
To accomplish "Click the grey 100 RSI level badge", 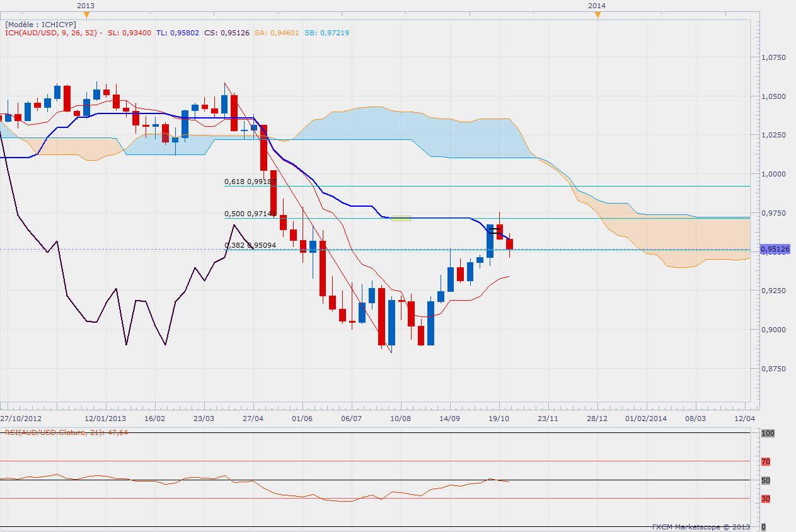I will (767, 434).
